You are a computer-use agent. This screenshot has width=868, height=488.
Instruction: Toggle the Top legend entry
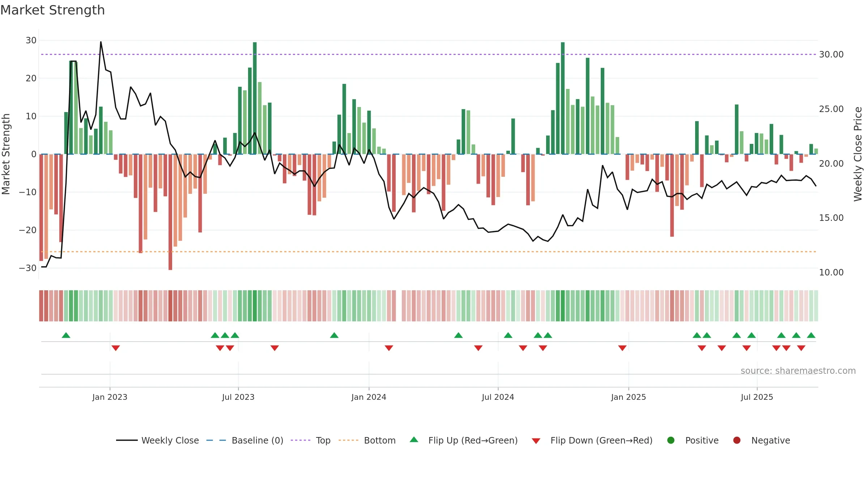click(311, 440)
